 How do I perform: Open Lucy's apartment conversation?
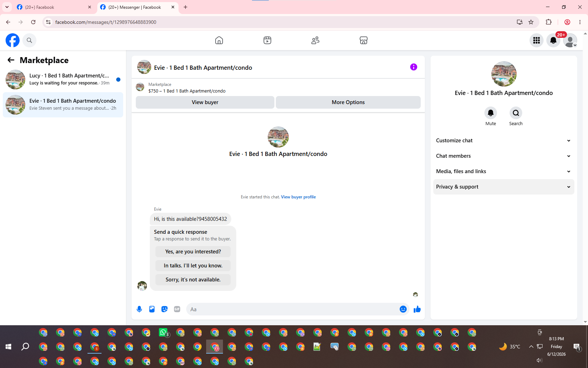point(63,80)
